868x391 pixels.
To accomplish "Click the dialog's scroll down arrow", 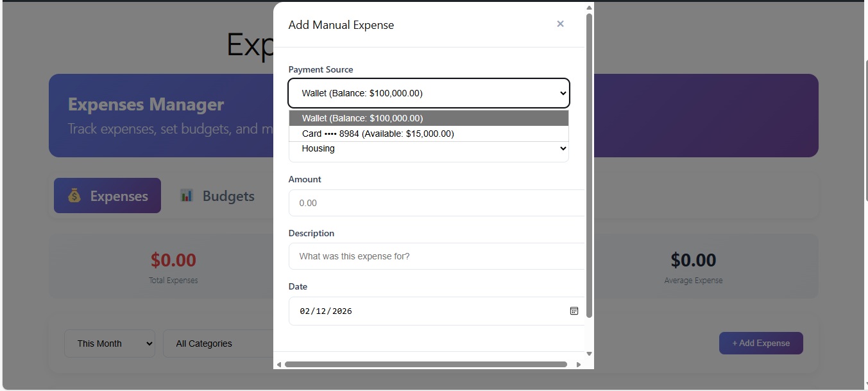I will [589, 354].
